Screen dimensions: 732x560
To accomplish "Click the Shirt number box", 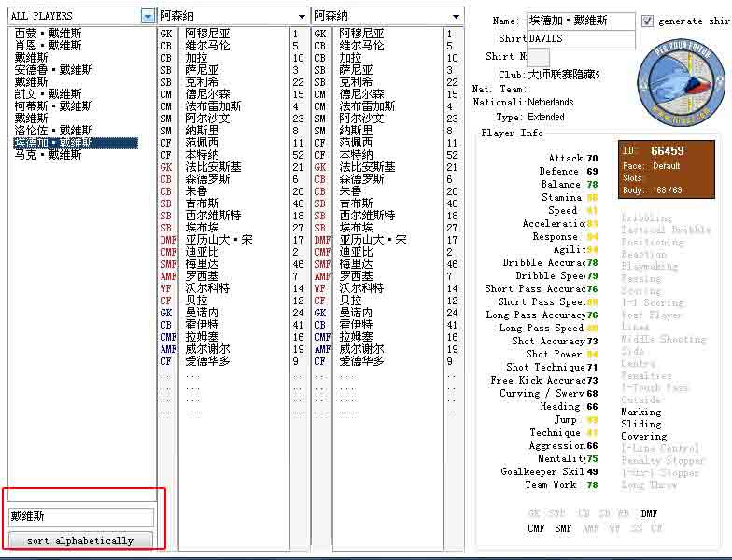I will [538, 56].
